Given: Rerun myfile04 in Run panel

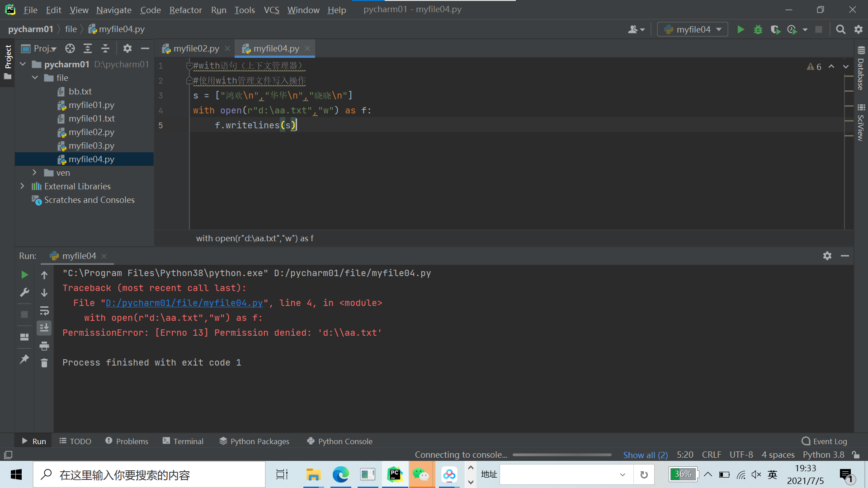Looking at the screenshot, I should 24,275.
